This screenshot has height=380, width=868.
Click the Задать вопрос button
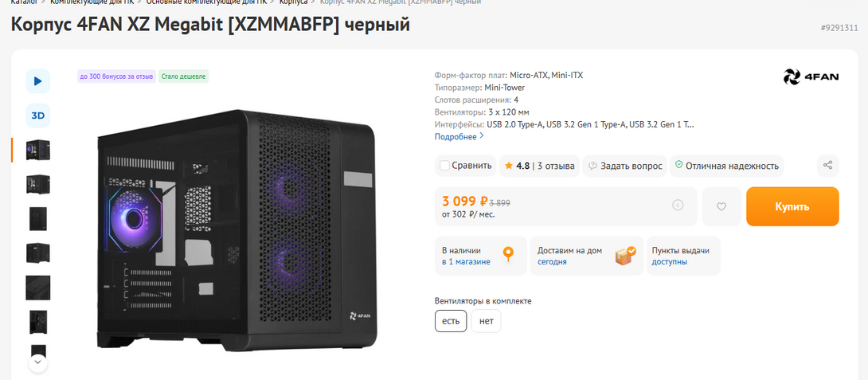click(x=625, y=166)
